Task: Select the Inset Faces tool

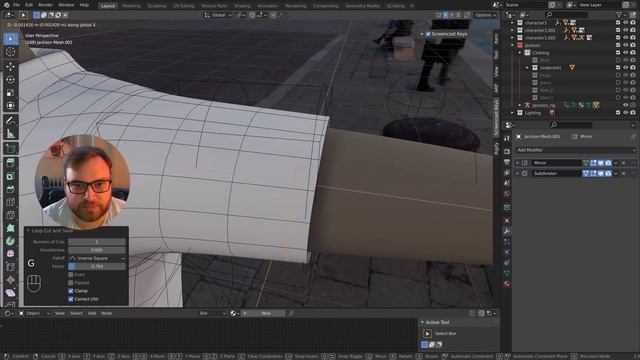Action: [11, 176]
